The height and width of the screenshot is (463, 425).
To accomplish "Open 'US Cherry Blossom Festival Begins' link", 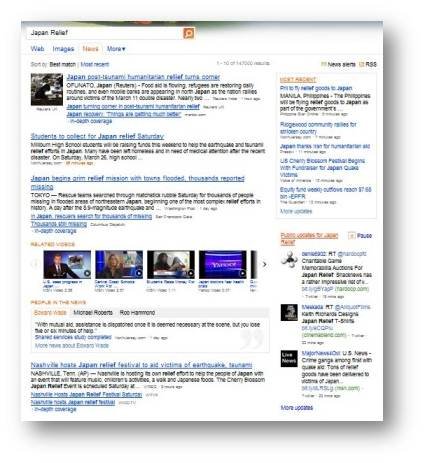I will coord(322,168).
